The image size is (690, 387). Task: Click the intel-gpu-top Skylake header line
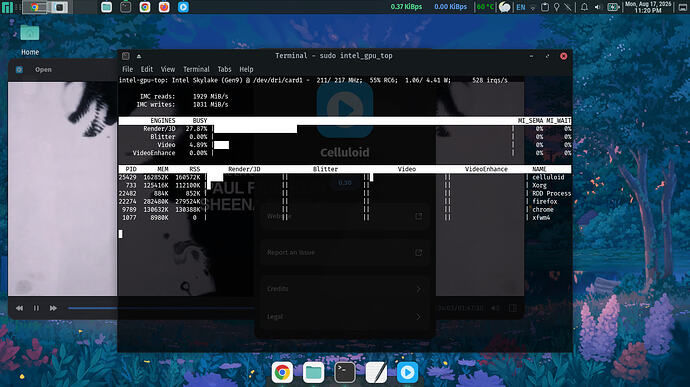pos(313,80)
